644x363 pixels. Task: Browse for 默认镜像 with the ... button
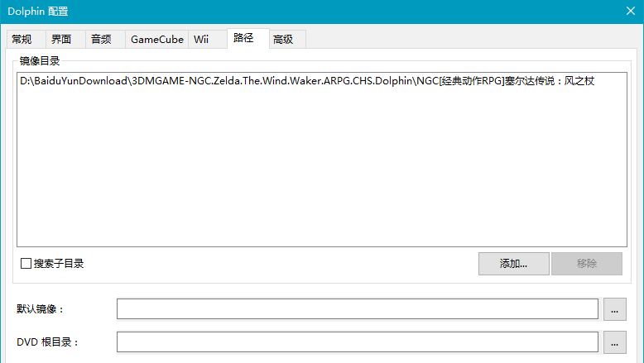614,309
